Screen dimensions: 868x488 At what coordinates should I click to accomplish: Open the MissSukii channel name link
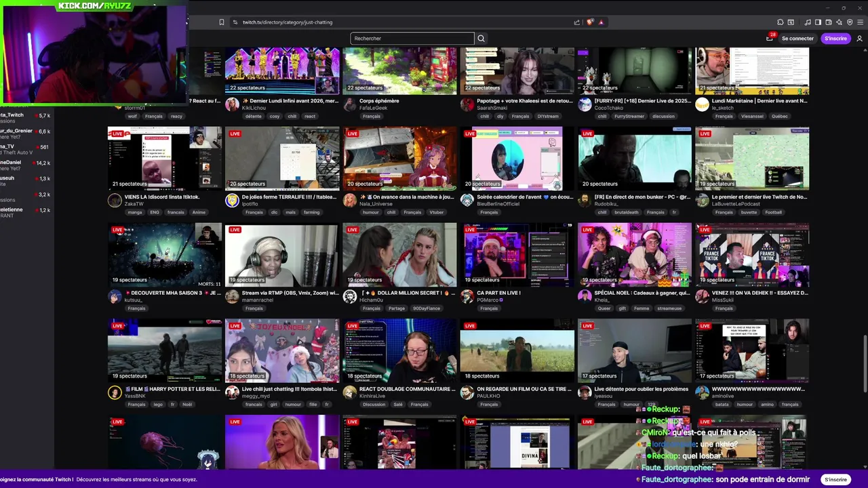point(723,300)
